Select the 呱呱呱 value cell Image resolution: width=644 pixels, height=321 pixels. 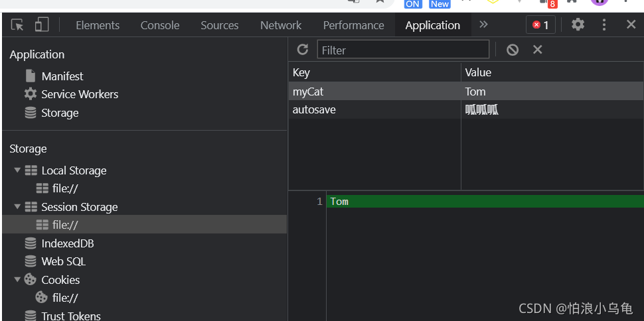click(552, 109)
